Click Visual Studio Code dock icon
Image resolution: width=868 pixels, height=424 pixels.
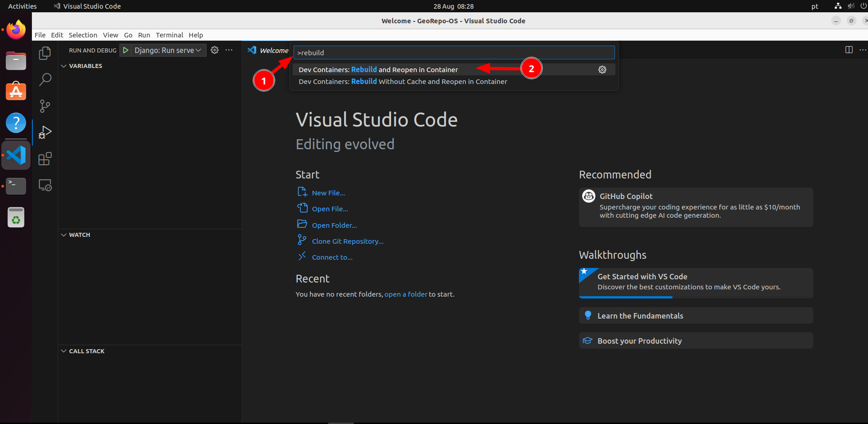pos(16,155)
